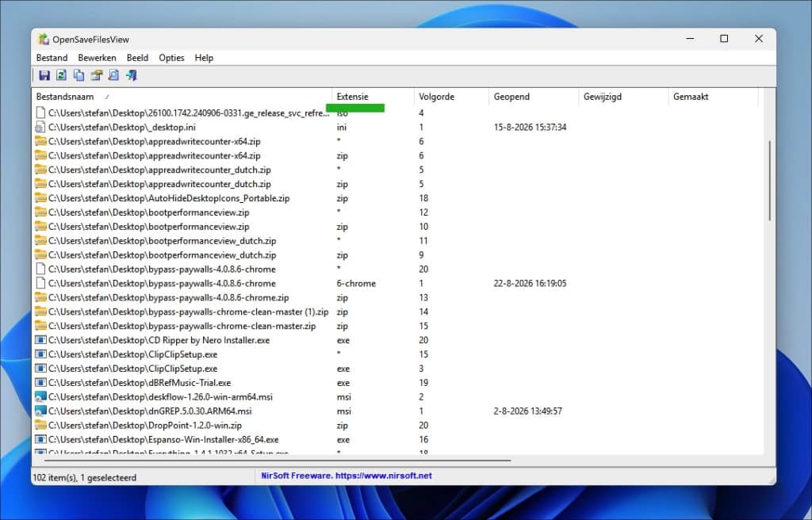
Task: Click opened date '22-8-2026 16:19:05'
Action: (x=530, y=283)
